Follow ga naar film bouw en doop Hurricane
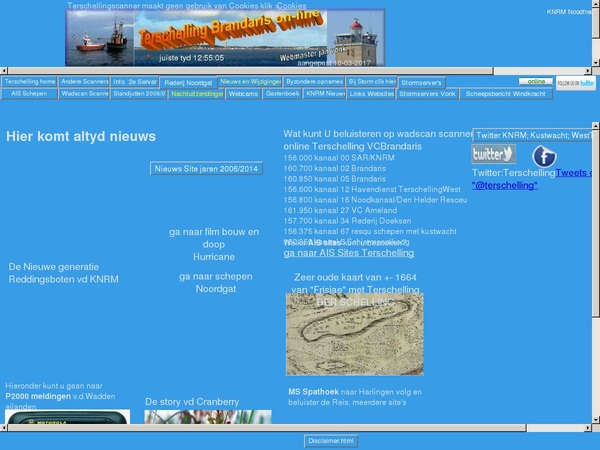The image size is (600, 450). click(214, 244)
